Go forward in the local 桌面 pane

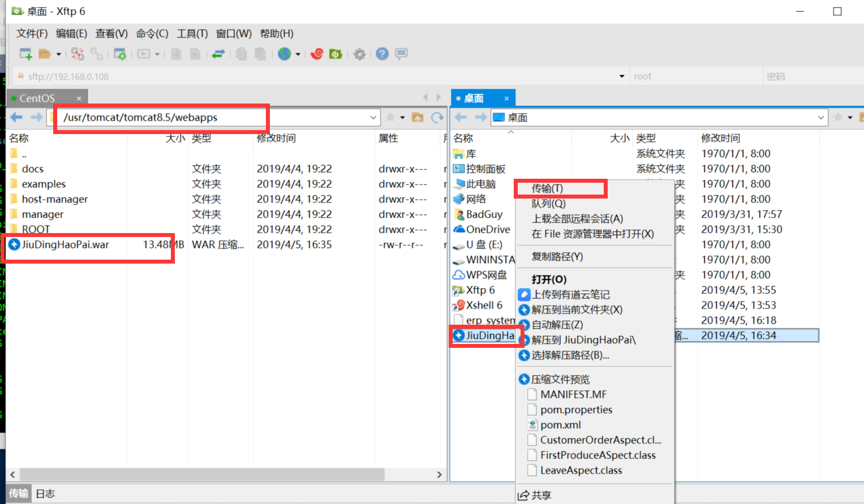coord(481,117)
